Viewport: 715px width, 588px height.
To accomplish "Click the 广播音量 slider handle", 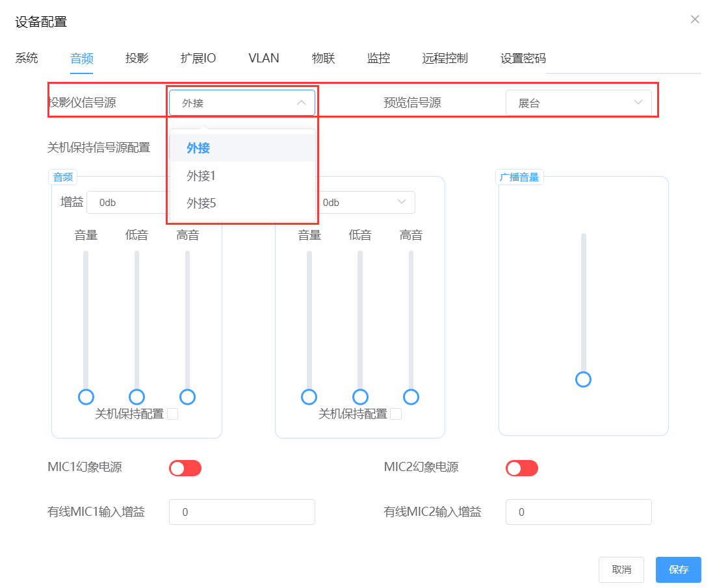I will tap(584, 379).
